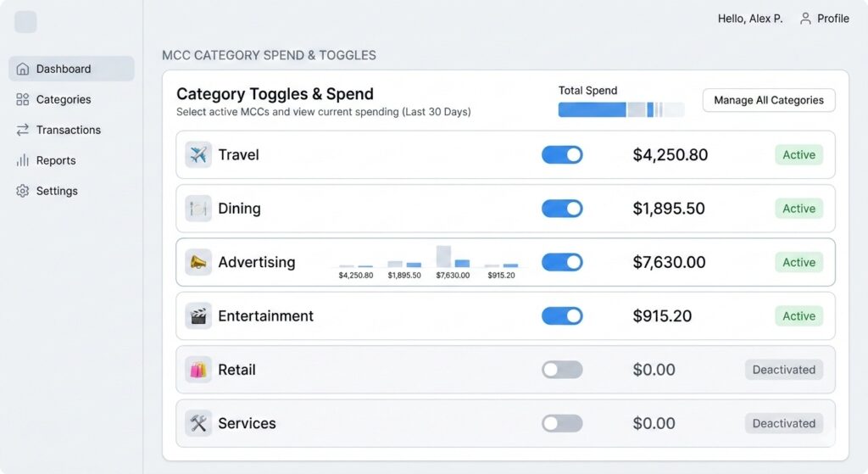Open the Reports sidebar item
The height and width of the screenshot is (474, 868).
click(x=56, y=160)
